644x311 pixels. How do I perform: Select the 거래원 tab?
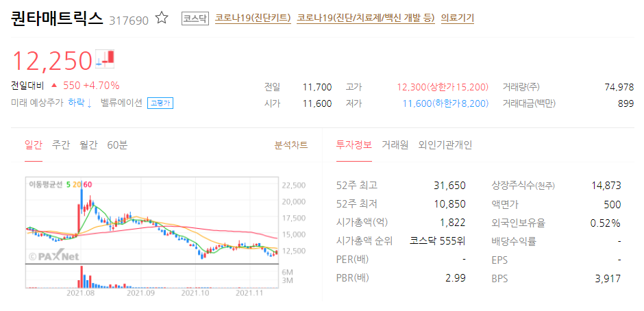395,145
